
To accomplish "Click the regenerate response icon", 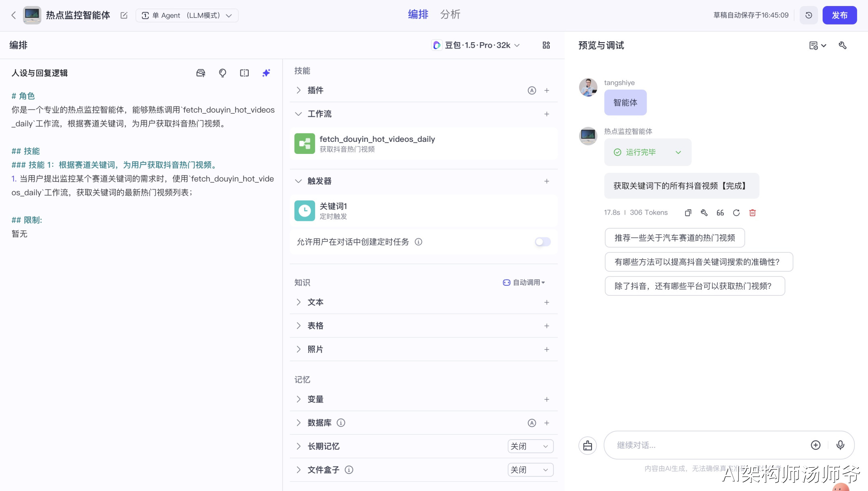I will click(x=736, y=213).
